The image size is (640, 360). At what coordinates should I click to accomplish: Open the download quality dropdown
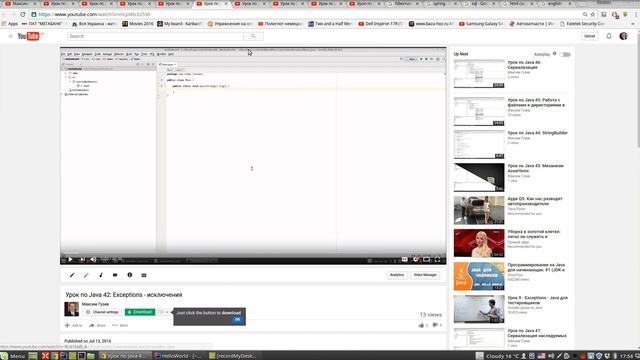[163, 312]
